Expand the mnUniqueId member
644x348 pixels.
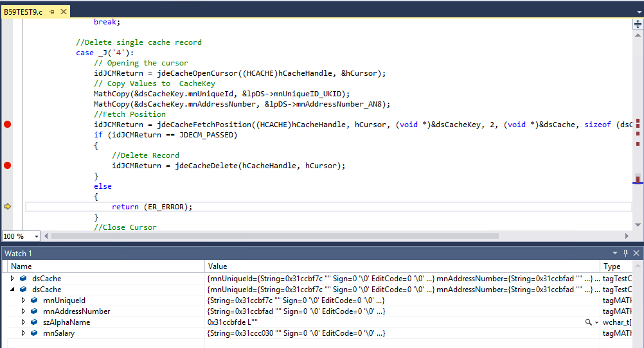tap(23, 300)
